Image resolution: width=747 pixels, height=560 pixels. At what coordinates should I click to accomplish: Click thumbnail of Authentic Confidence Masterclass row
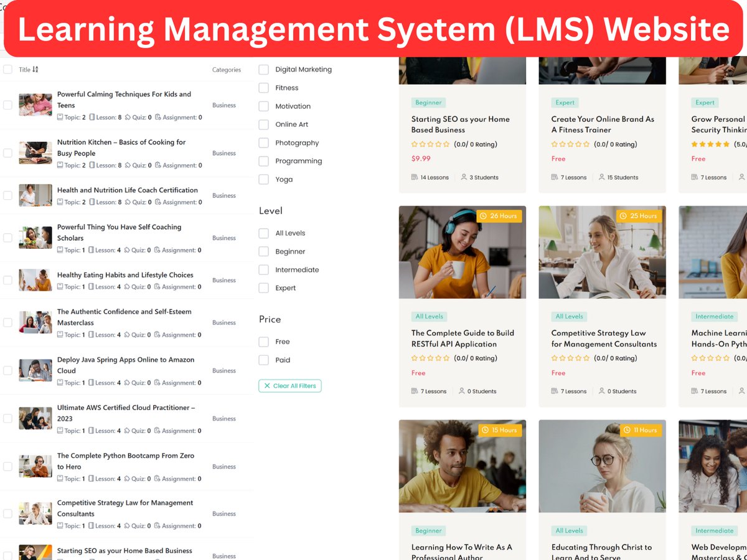click(35, 322)
